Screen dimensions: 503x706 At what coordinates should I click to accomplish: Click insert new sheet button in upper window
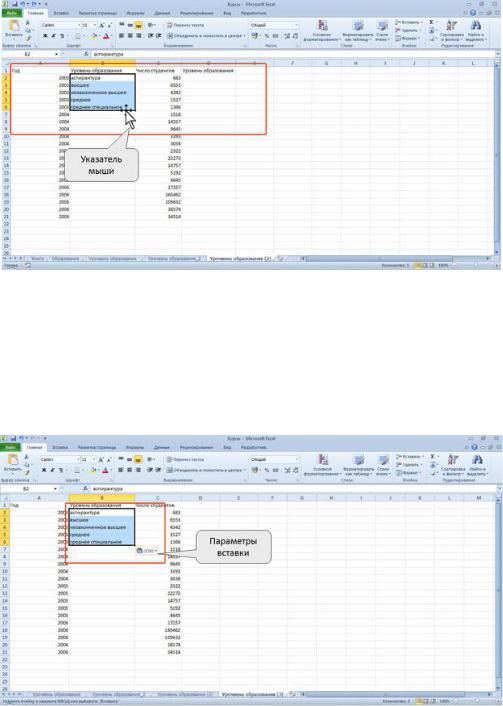(x=281, y=259)
